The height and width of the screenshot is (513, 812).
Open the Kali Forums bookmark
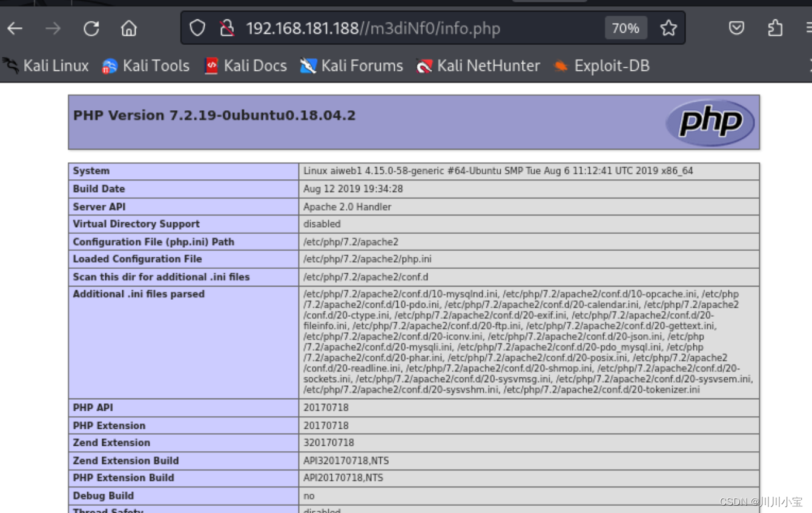coord(352,65)
